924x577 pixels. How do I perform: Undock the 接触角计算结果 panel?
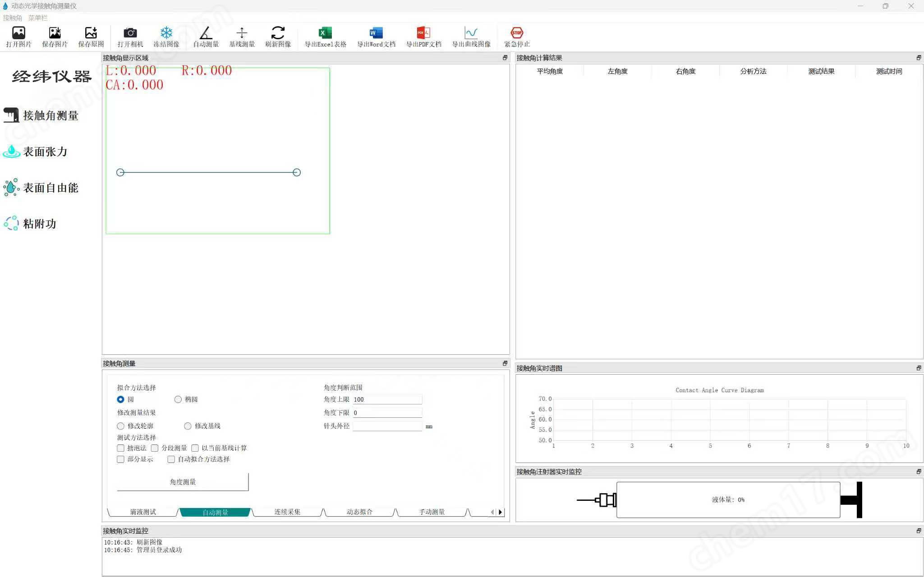(919, 58)
